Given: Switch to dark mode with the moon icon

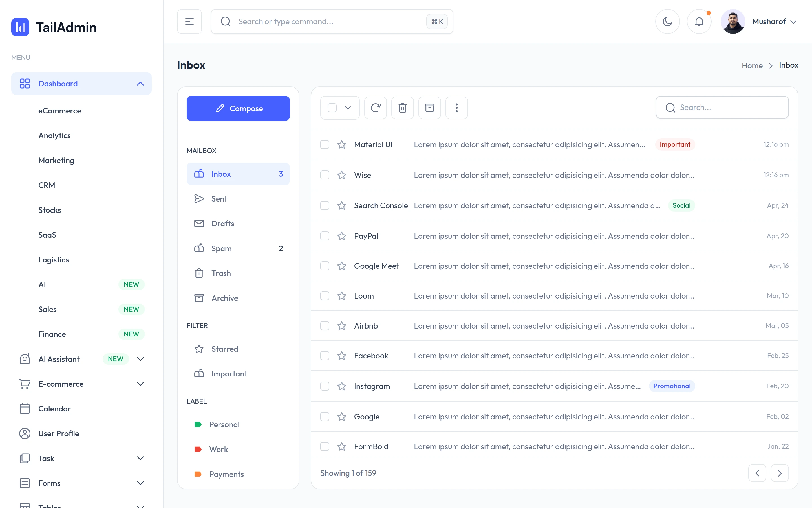Looking at the screenshot, I should tap(667, 21).
